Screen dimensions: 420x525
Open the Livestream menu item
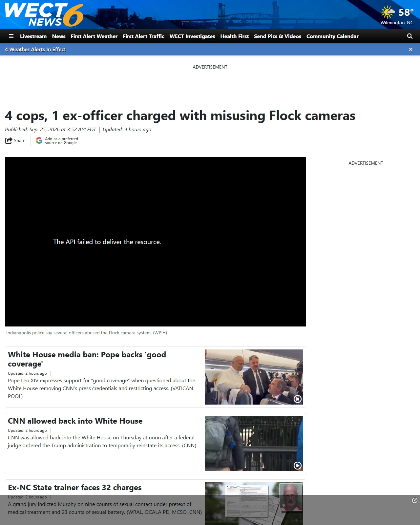(33, 36)
